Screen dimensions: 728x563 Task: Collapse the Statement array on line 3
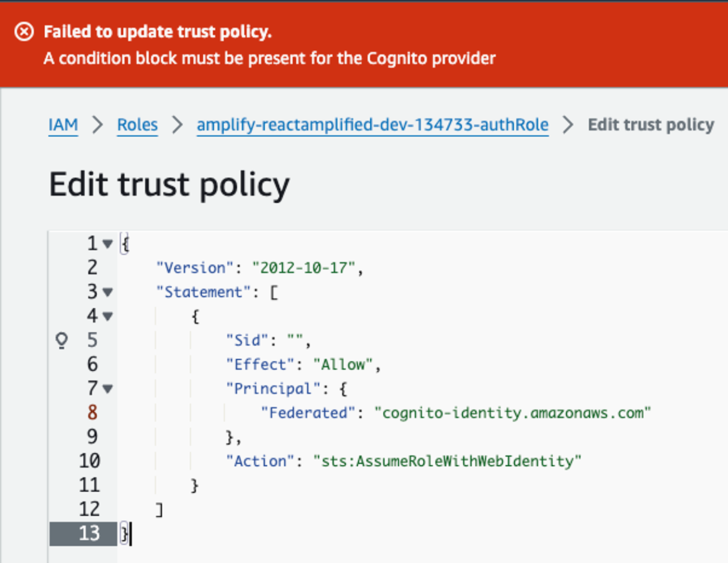pyautogui.click(x=108, y=292)
